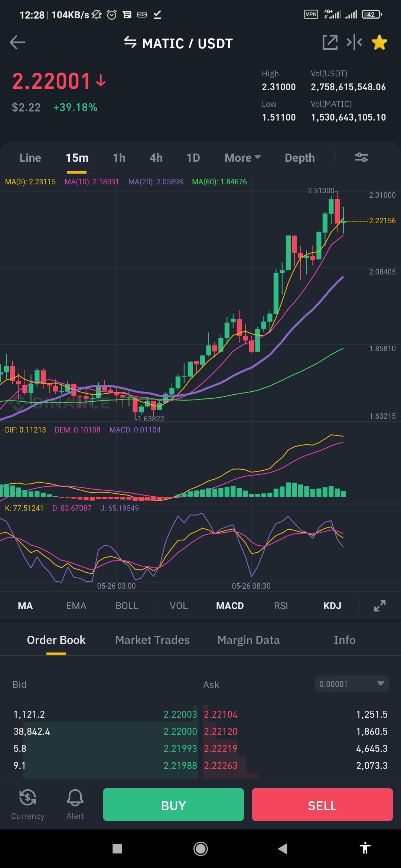Tap the Android home navigation button

click(x=200, y=848)
